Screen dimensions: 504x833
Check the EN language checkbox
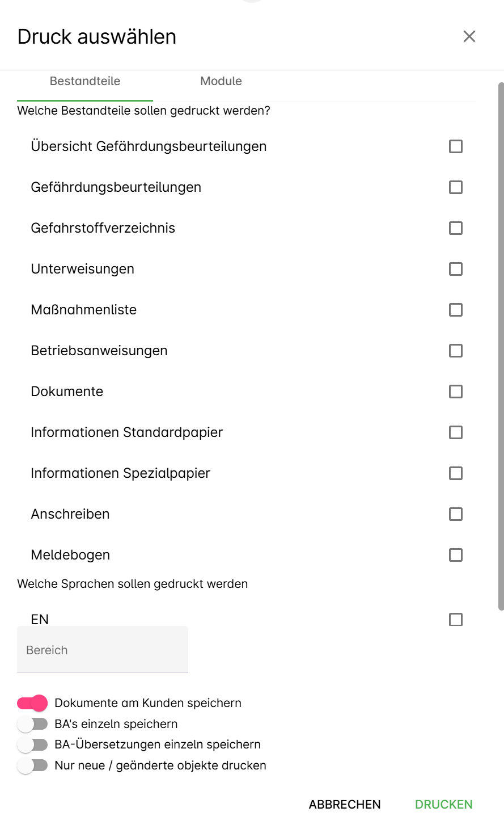(455, 620)
